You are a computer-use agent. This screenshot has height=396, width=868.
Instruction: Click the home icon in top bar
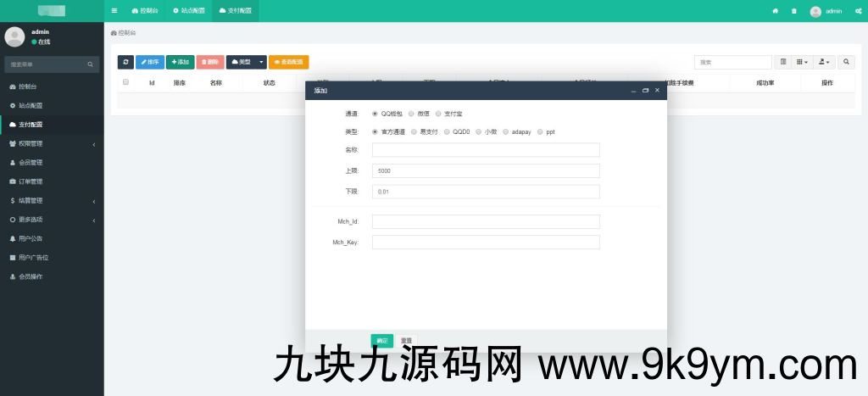coord(775,11)
